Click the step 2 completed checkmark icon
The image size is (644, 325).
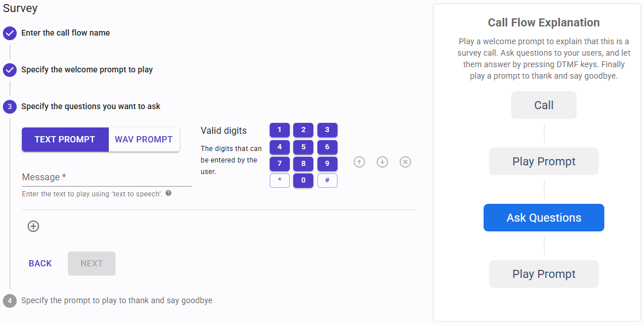pos(9,69)
